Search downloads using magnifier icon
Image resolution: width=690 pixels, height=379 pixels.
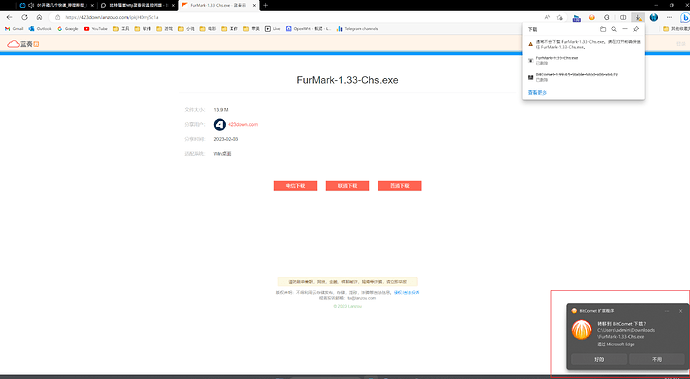pos(614,29)
